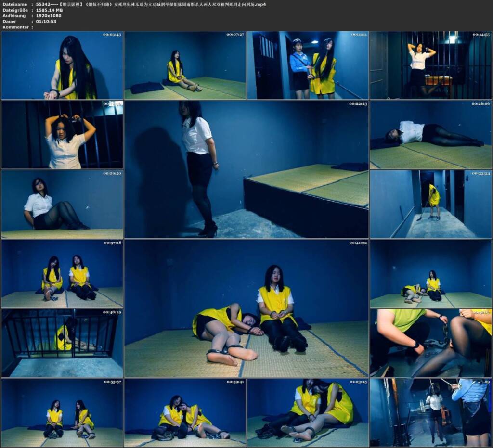
Task: Select the large thumbnail at 00:22:23
Action: pos(246,169)
